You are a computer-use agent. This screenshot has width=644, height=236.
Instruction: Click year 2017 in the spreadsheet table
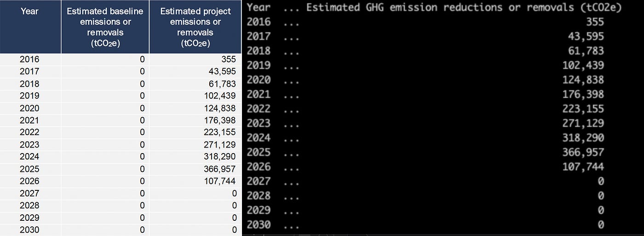pyautogui.click(x=29, y=71)
